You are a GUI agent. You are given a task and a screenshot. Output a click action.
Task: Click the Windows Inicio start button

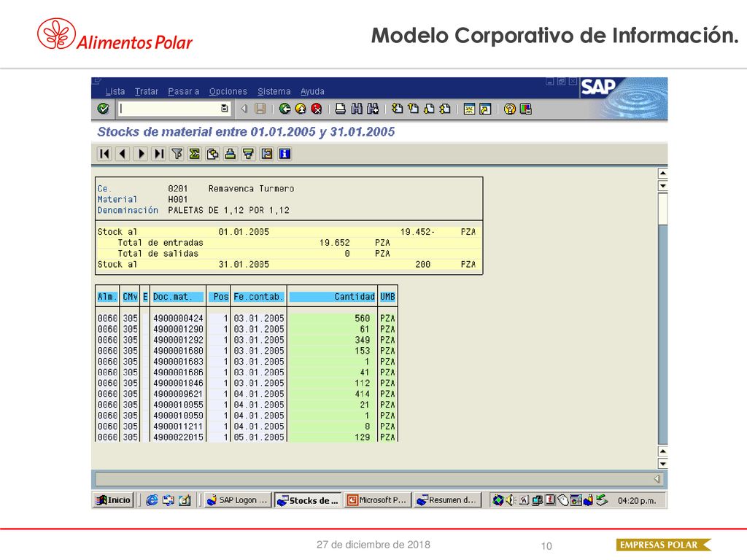(113, 500)
